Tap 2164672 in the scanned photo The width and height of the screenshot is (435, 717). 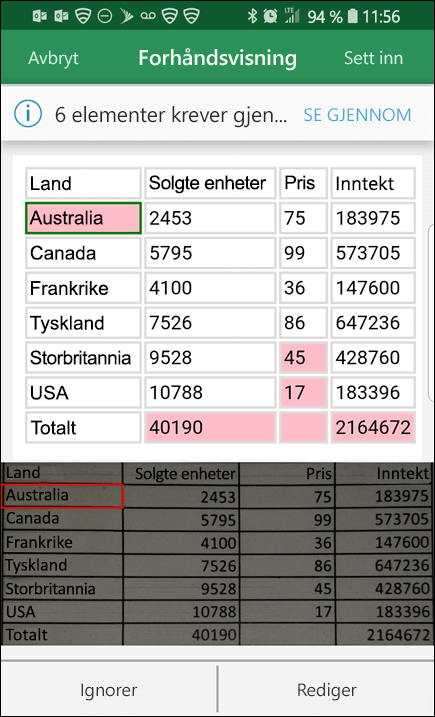point(398,635)
